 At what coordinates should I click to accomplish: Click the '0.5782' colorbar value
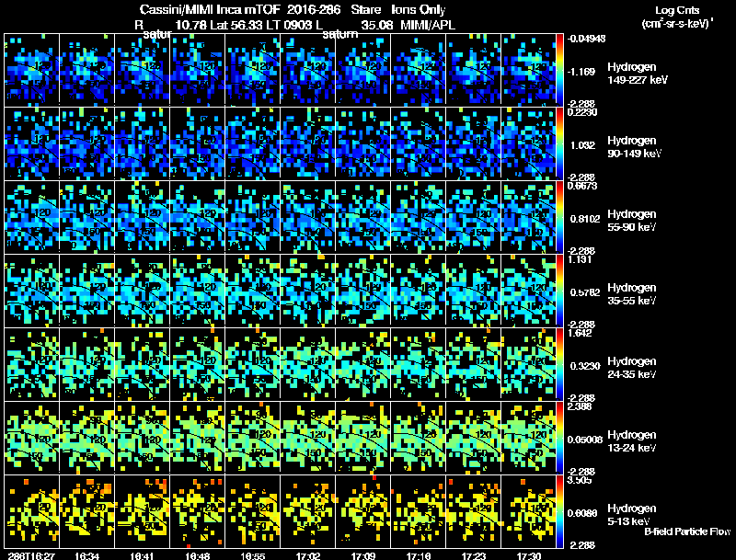pos(585,292)
